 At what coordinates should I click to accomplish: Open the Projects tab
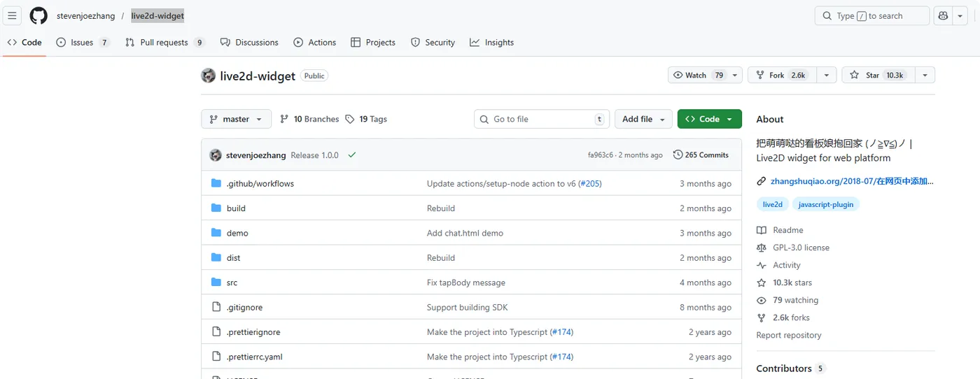[x=373, y=43]
